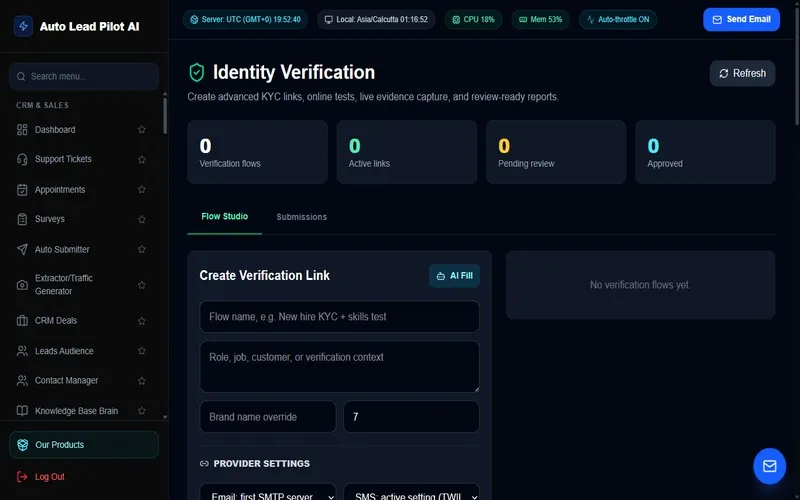Click the Auto-throttle pulse icon

pos(590,19)
